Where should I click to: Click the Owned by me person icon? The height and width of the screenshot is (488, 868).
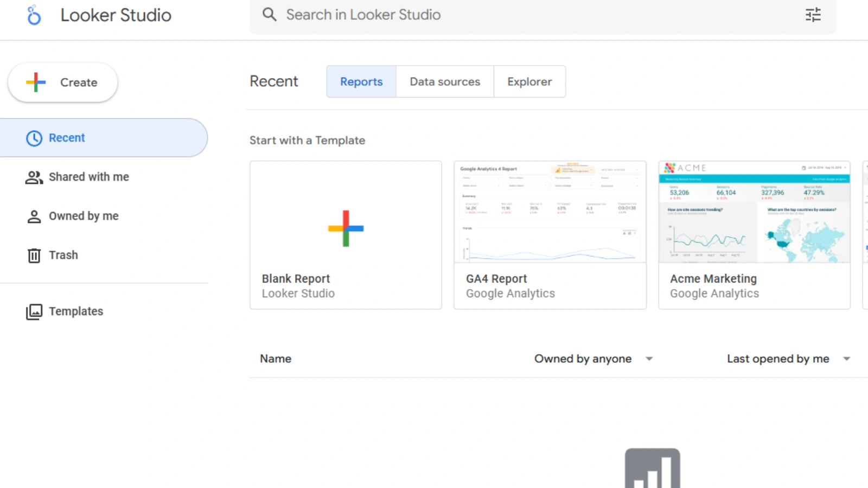[34, 217]
